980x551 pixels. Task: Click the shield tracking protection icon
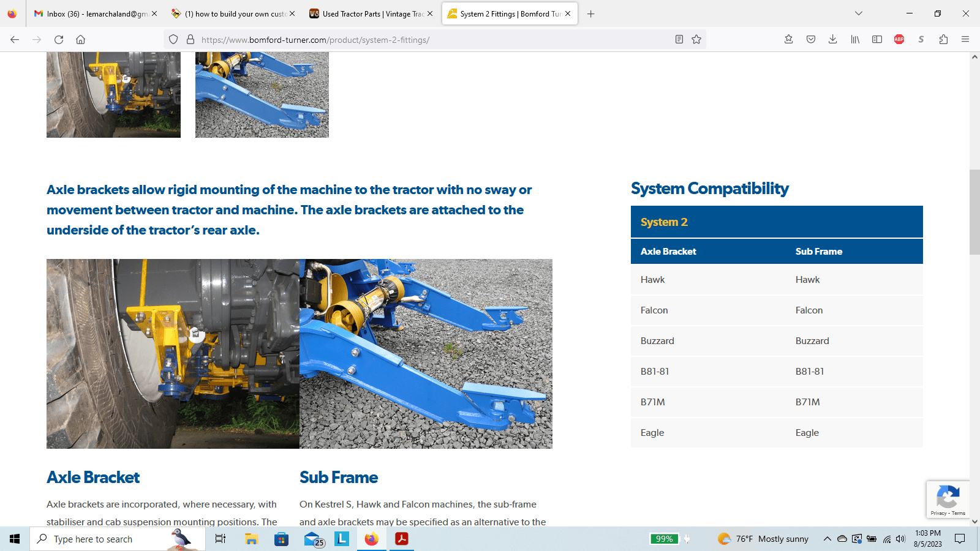coord(173,39)
